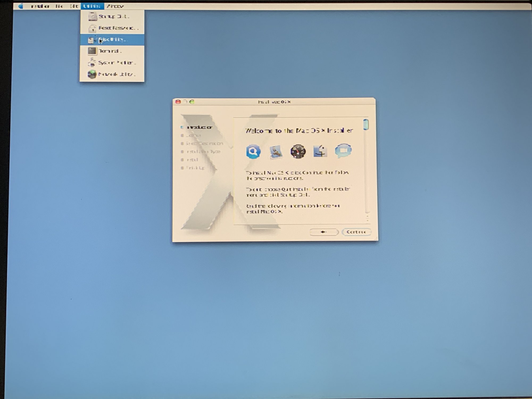Click the Terminal icon in menu

pos(92,51)
